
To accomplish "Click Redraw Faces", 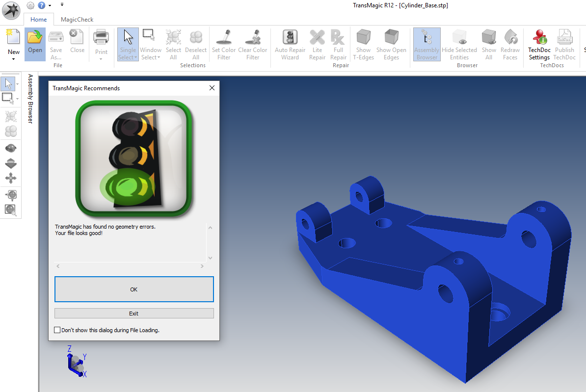I will tap(510, 44).
